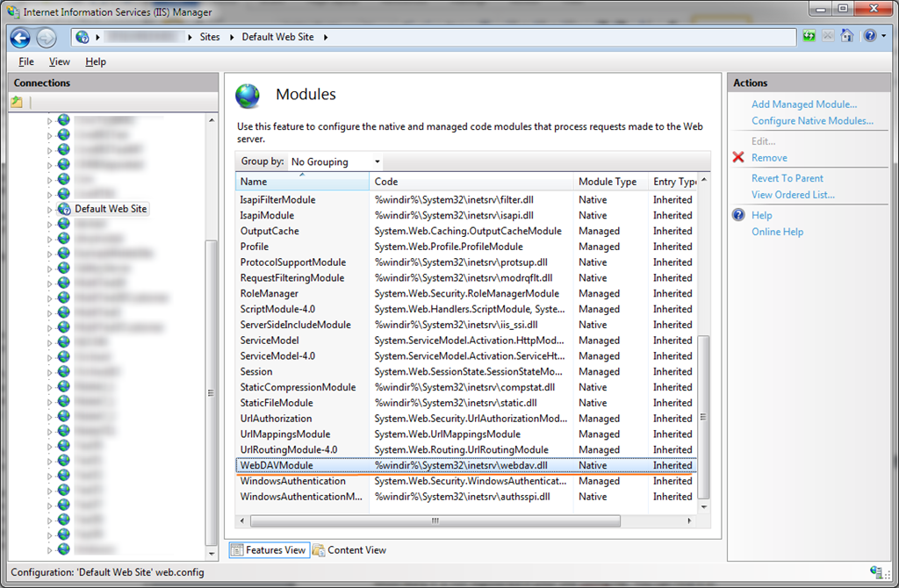899x588 pixels.
Task: Go to Home via house icon
Action: (847, 35)
